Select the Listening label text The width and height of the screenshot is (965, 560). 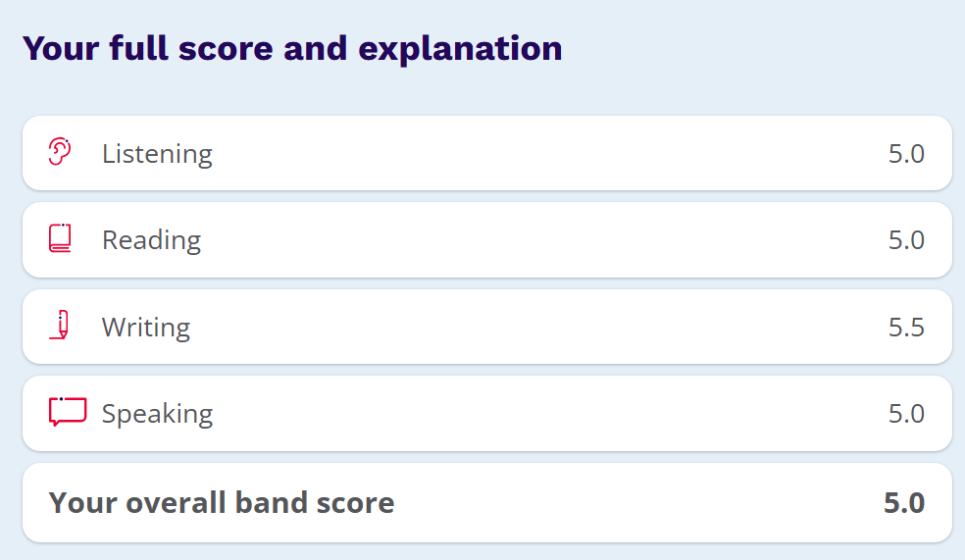157,154
